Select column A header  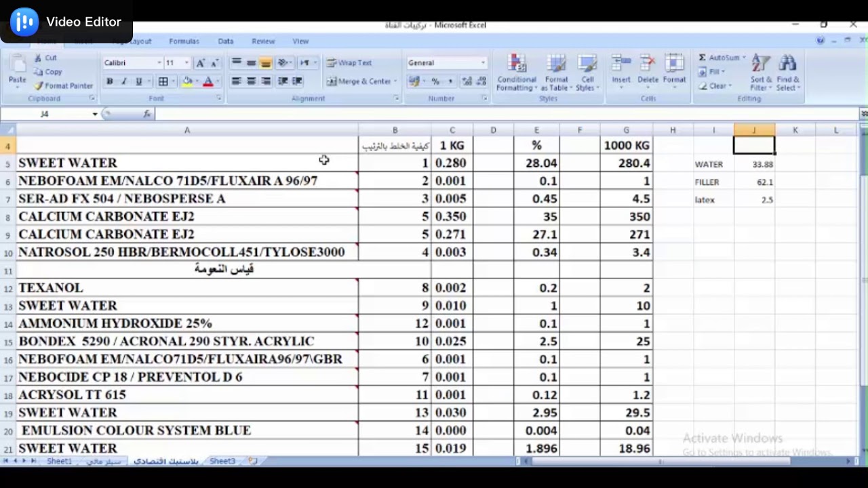point(187,130)
